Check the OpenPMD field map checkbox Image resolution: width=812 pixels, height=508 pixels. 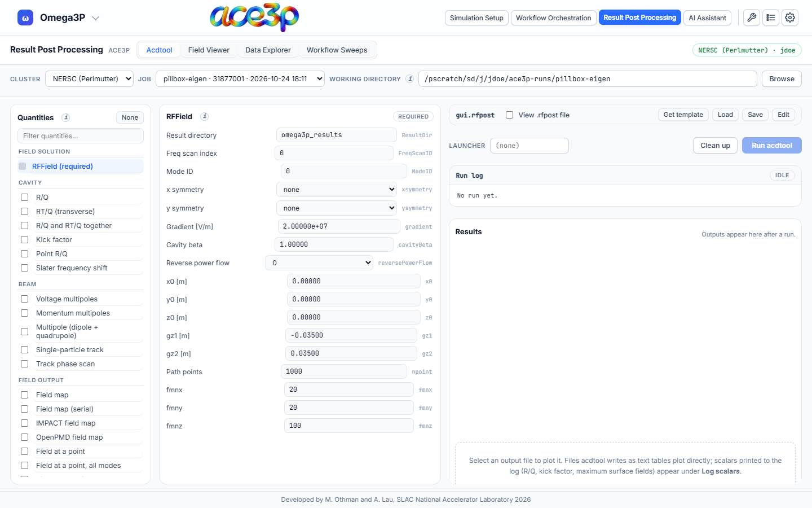[24, 437]
